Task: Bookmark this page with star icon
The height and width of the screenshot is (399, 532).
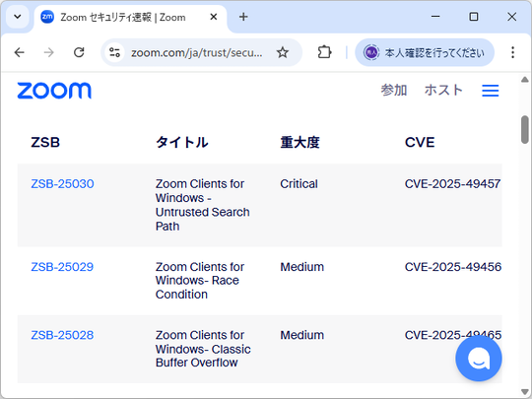Action: tap(283, 52)
